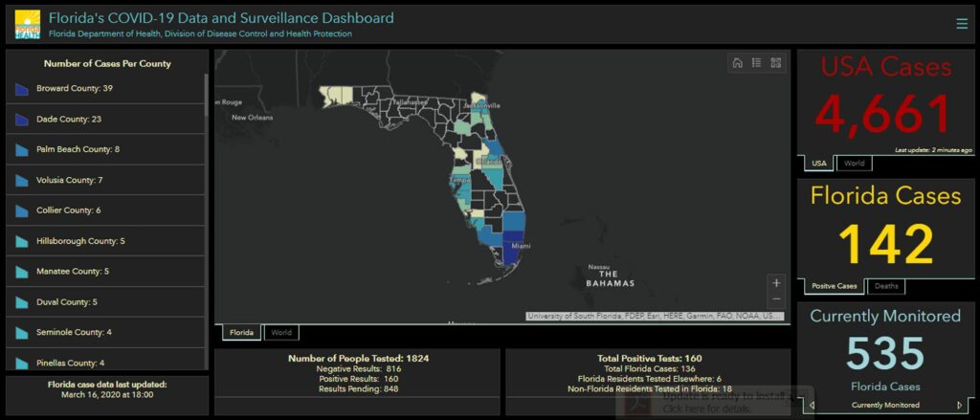Click the Florida Health logo

(x=28, y=24)
